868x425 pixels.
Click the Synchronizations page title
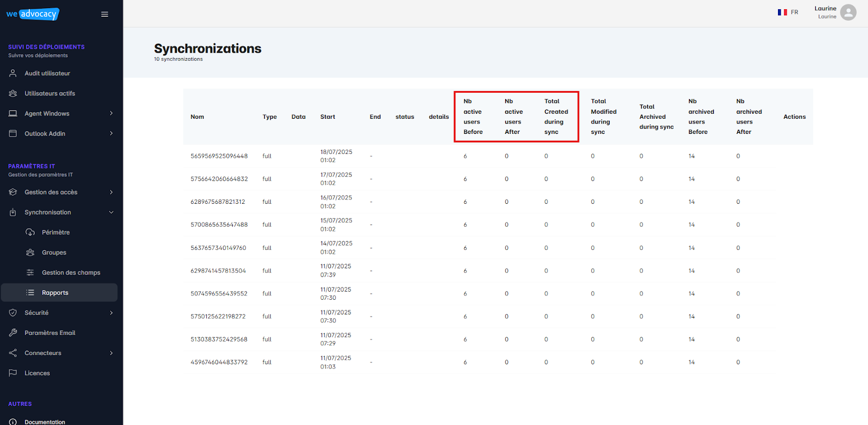point(208,49)
